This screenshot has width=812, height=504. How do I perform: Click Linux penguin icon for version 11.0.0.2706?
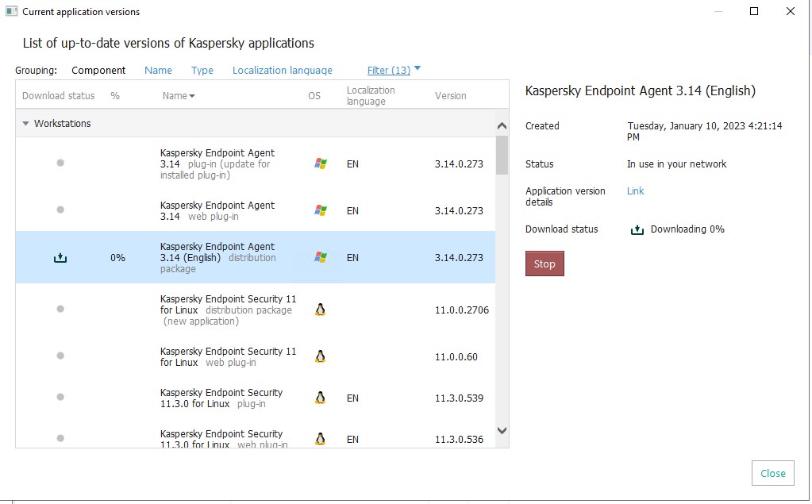[x=321, y=310]
